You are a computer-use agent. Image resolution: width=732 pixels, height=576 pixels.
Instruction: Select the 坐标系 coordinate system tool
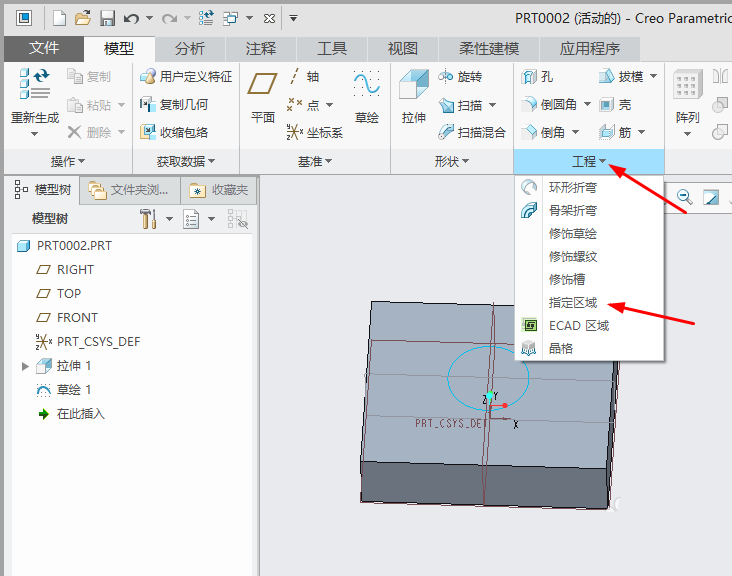(x=315, y=133)
